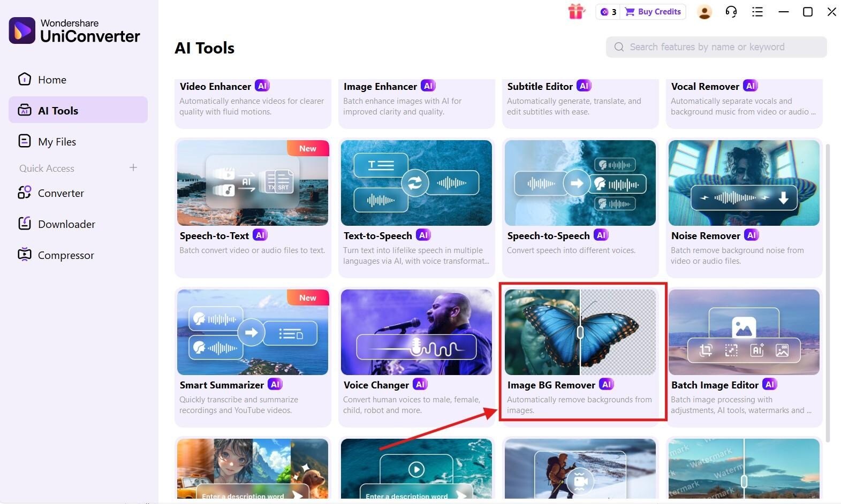Select the AI Tools sidebar tab
Image resolution: width=841 pixels, height=504 pixels.
pyautogui.click(x=78, y=110)
